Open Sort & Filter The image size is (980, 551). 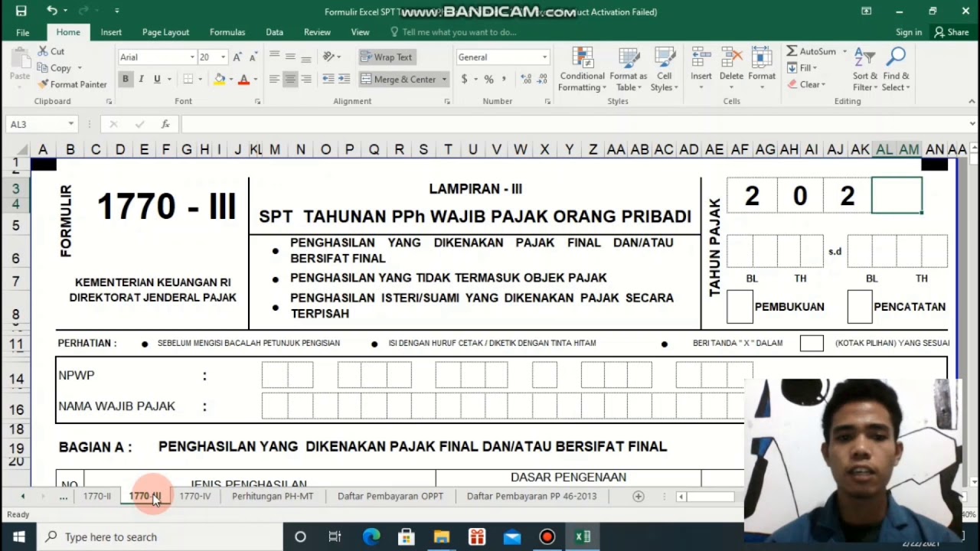tap(865, 70)
